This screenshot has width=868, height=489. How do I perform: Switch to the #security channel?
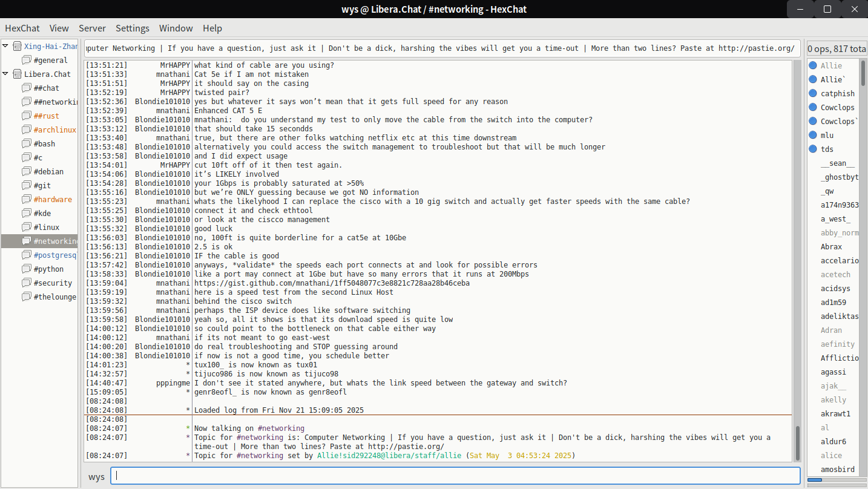tap(53, 283)
